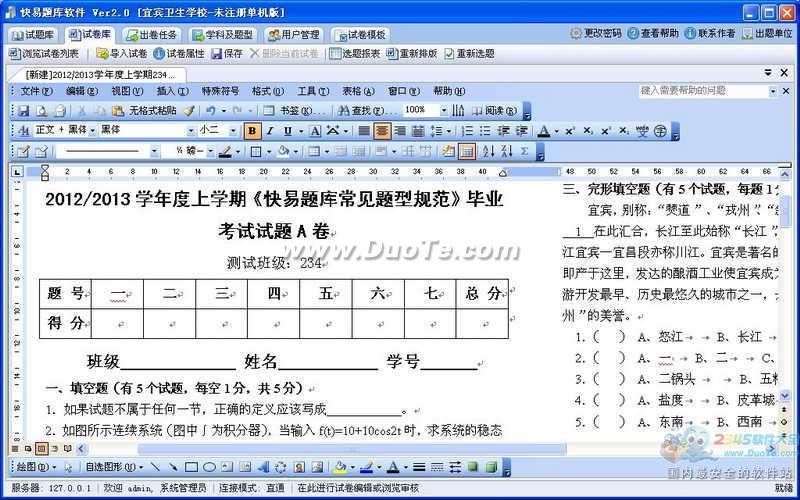Viewport: 800px width, 500px height.
Task: Open the 绘图 drawing menu dropdown
Action: [x=36, y=467]
